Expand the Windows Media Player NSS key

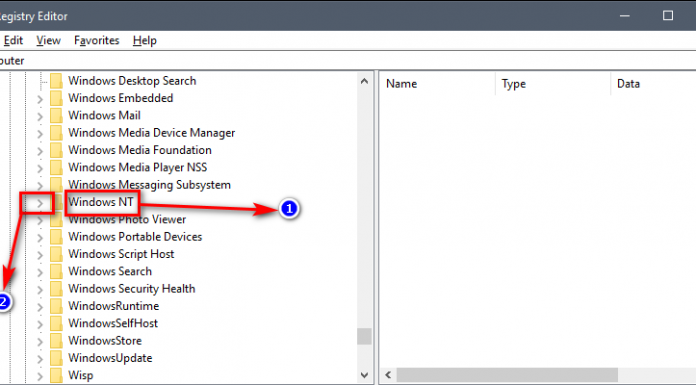40,168
